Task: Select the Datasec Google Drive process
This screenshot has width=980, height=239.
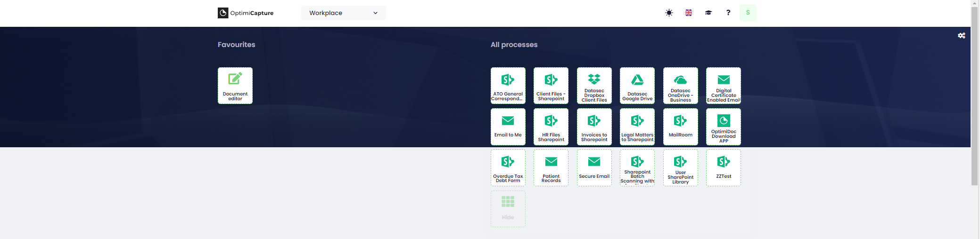Action: pyautogui.click(x=637, y=86)
